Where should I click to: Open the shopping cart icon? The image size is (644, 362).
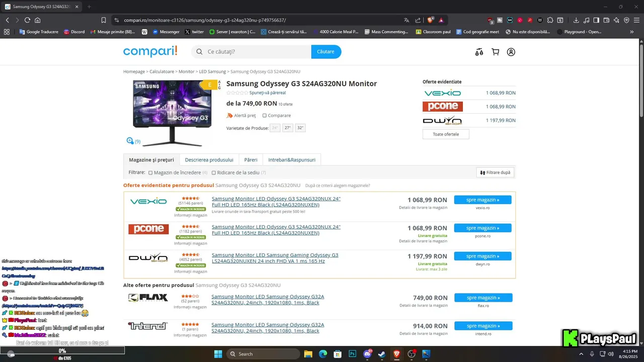click(496, 52)
